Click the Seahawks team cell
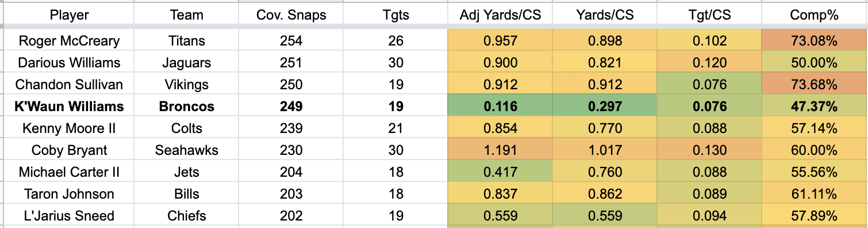The width and height of the screenshot is (868, 228). [187, 150]
